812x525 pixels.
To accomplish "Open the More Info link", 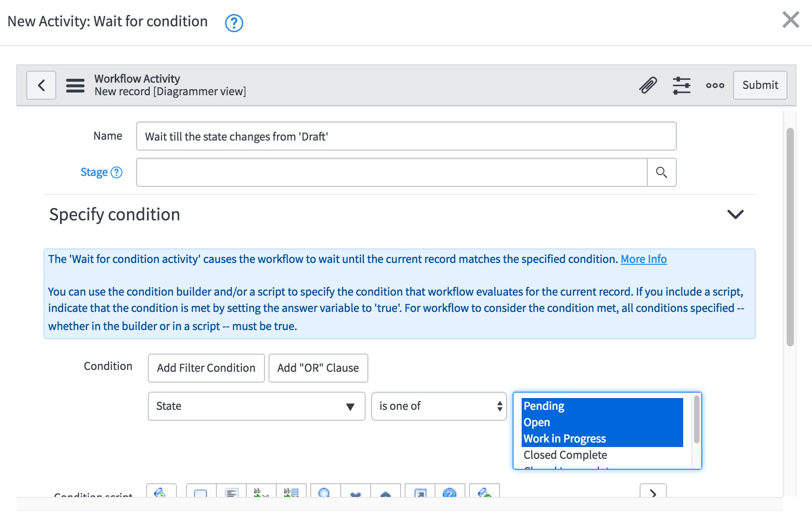I will coord(643,259).
